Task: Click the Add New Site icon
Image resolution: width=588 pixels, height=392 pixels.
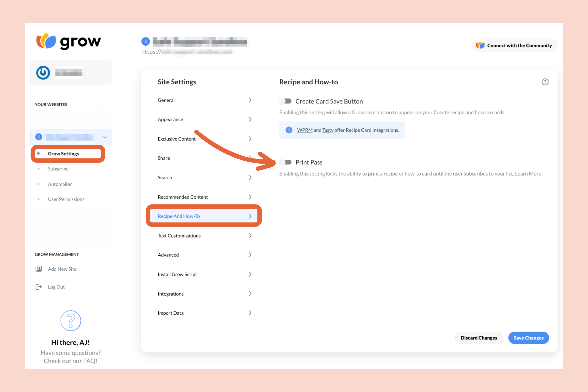Action: pyautogui.click(x=39, y=269)
